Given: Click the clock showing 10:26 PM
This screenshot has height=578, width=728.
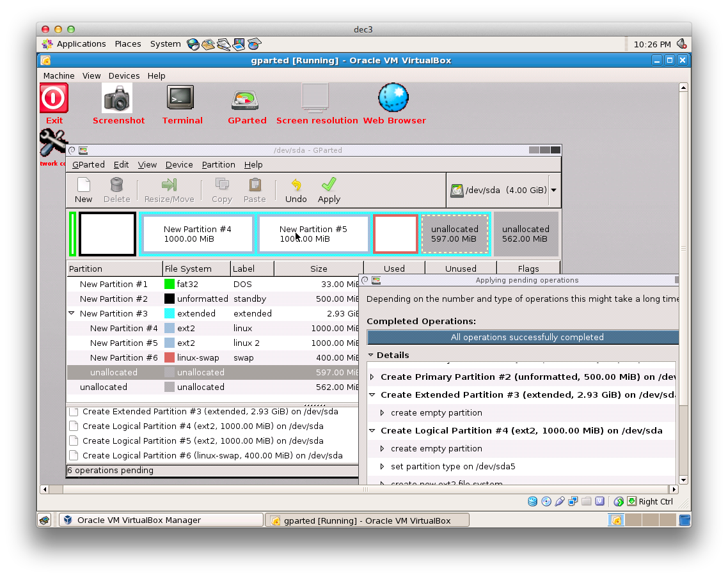Looking at the screenshot, I should click(x=652, y=45).
